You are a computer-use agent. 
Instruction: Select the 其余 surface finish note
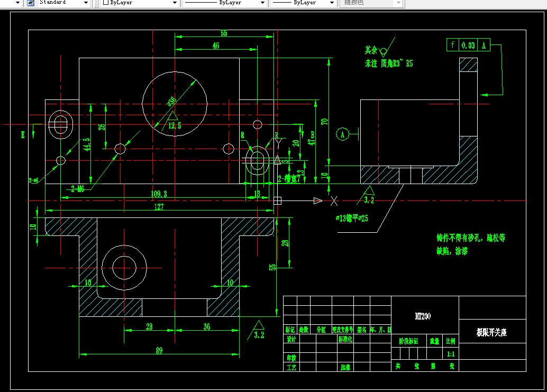tap(371, 50)
